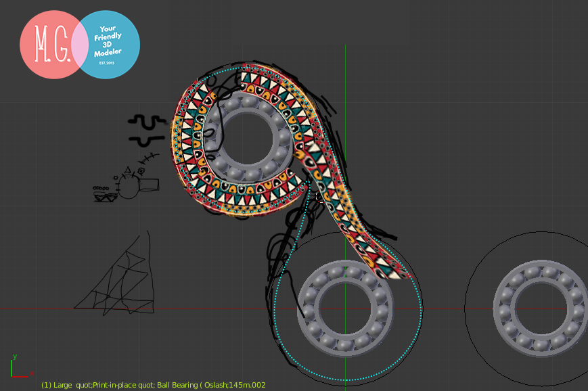Click the Ball Bearing status text at the bottom
This screenshot has width=588, height=391.
pyautogui.click(x=179, y=385)
